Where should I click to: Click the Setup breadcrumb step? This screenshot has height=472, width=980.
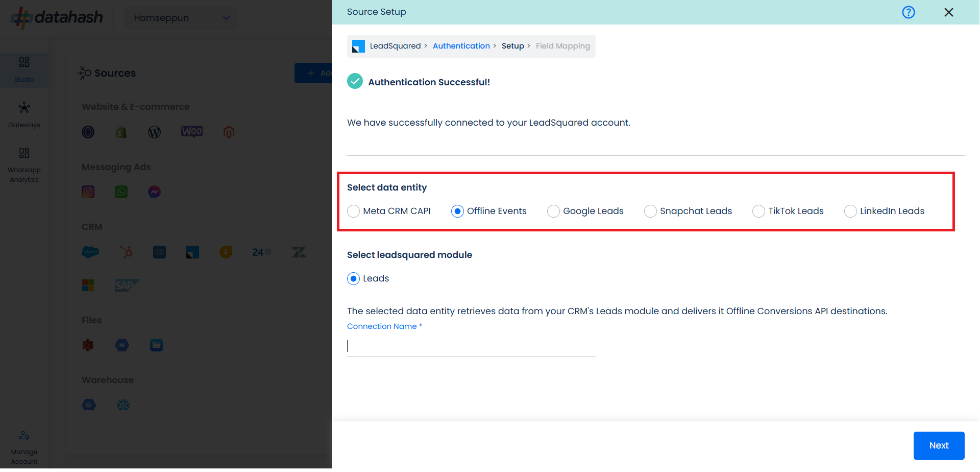[513, 46]
